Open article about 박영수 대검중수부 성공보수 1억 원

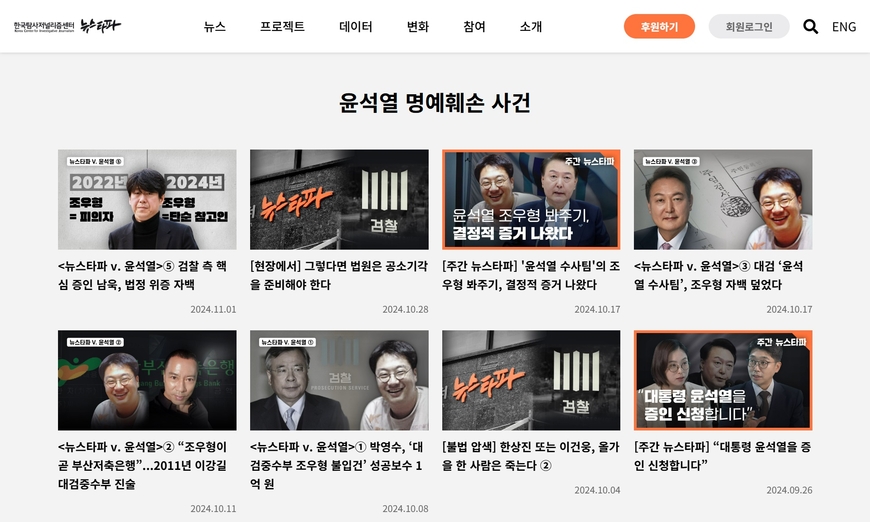(x=337, y=465)
